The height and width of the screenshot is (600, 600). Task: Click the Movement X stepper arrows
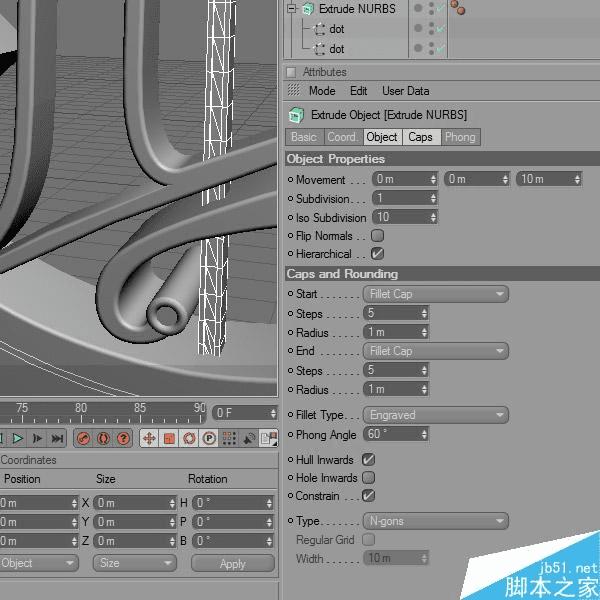pyautogui.click(x=433, y=179)
